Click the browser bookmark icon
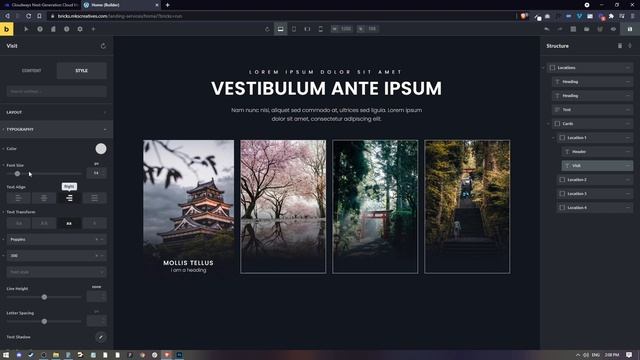Screen dimensions: 640x360 click(39, 16)
